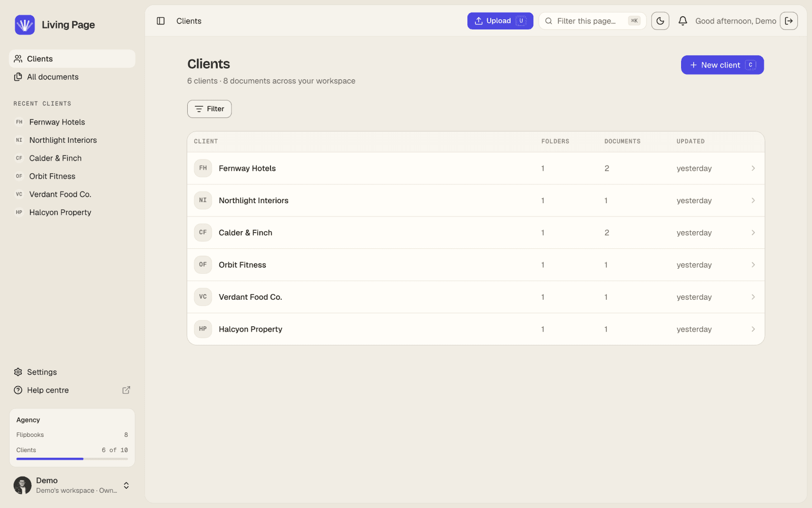Open Settings in the sidebar
Image resolution: width=812 pixels, height=508 pixels.
coord(72,372)
